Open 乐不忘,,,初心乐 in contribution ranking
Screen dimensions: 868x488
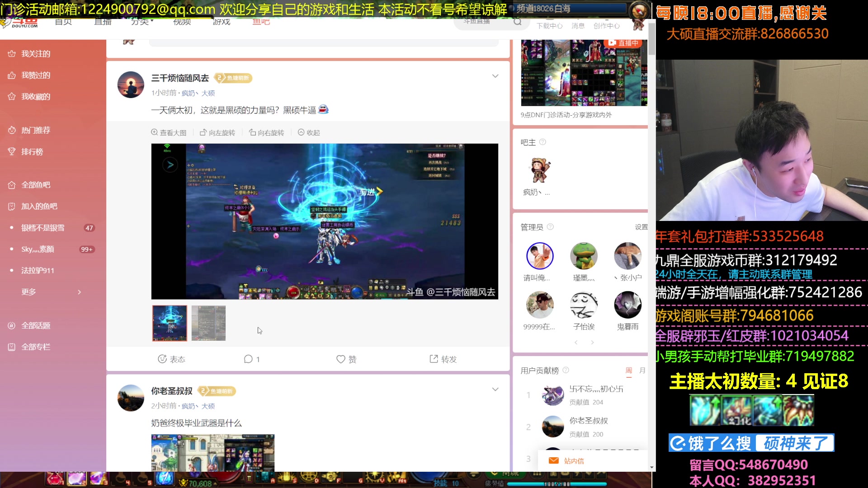click(x=596, y=389)
